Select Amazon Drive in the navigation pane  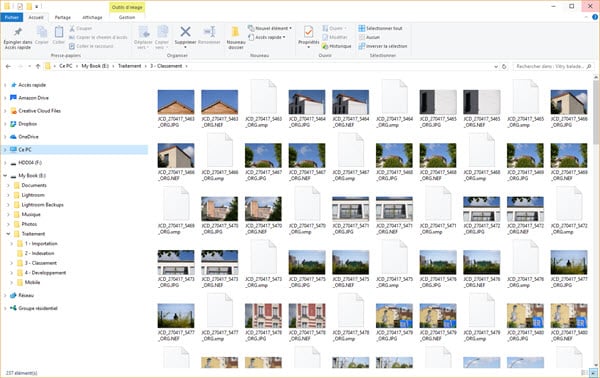[x=33, y=98]
